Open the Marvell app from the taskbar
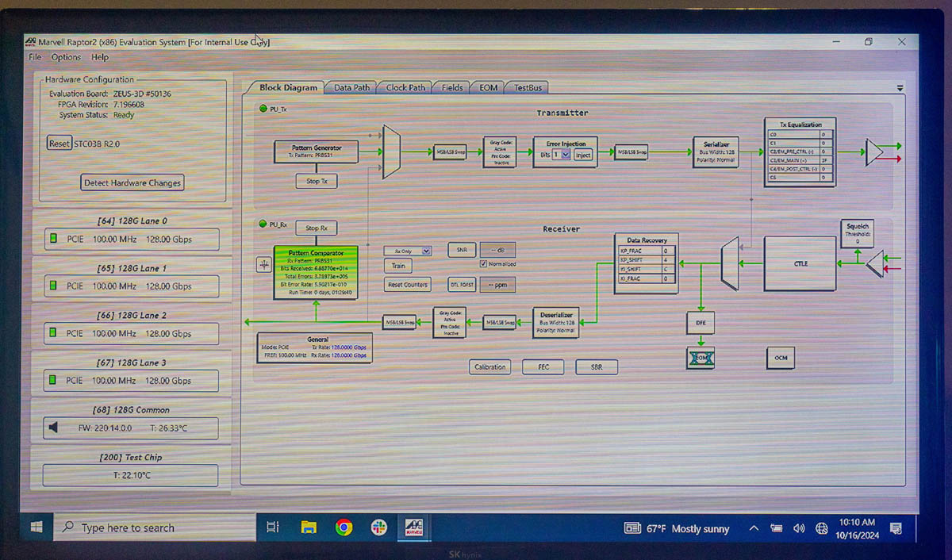This screenshot has height=560, width=952. tap(414, 527)
